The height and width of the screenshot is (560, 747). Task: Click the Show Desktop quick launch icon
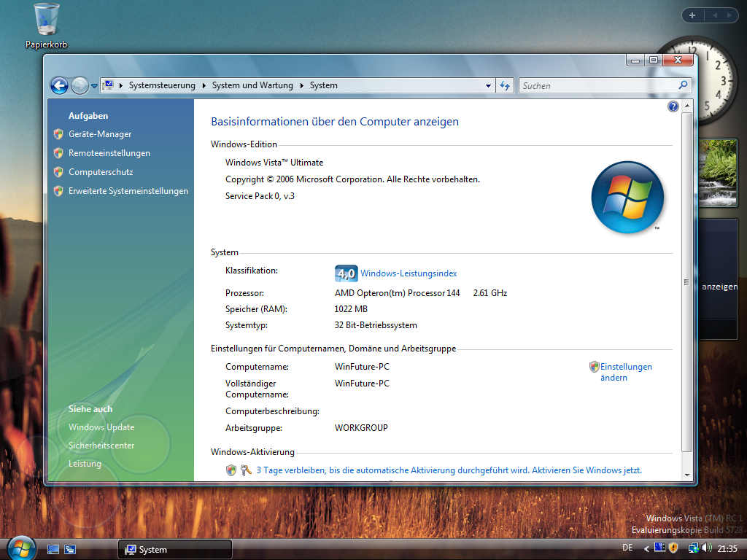tap(53, 549)
